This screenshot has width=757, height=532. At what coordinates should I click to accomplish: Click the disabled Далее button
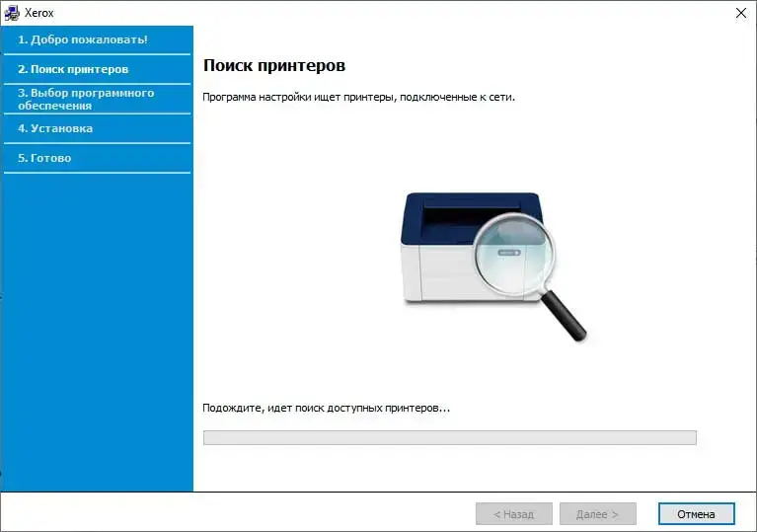[598, 514]
